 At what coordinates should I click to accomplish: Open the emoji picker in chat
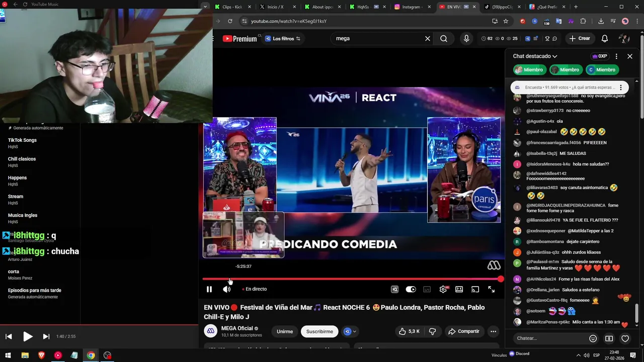point(593,338)
